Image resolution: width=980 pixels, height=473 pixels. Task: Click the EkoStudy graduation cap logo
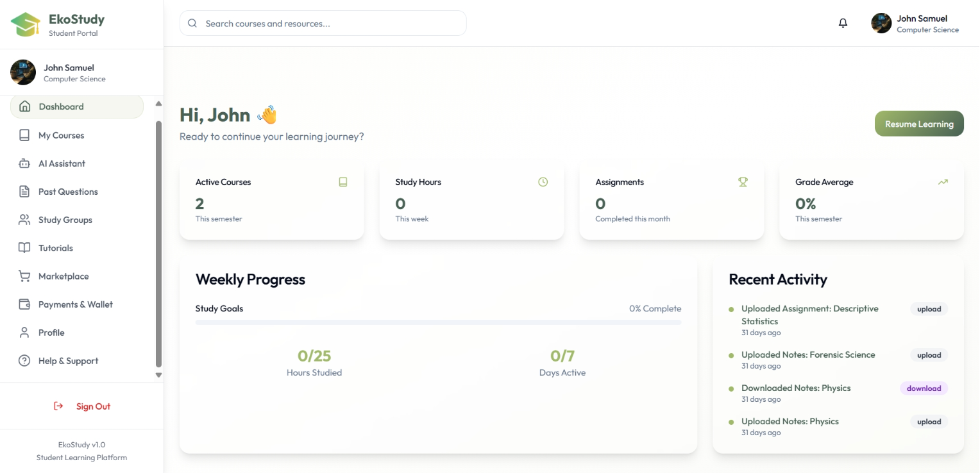pos(25,24)
